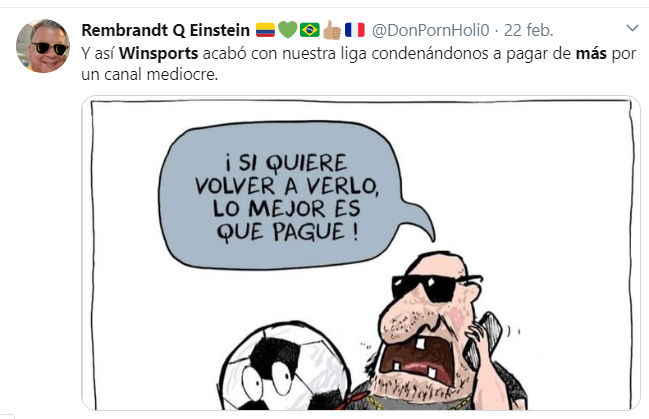Select the France flag emoji
The height and width of the screenshot is (419, 649).
coord(354,30)
